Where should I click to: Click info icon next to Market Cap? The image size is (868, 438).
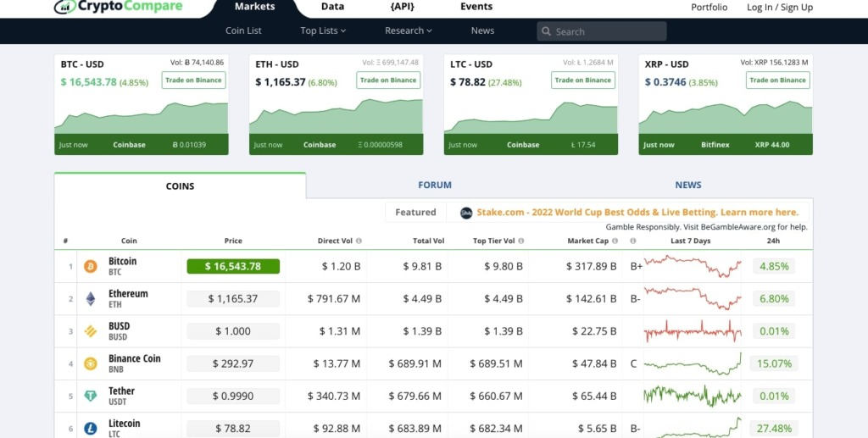(615, 241)
